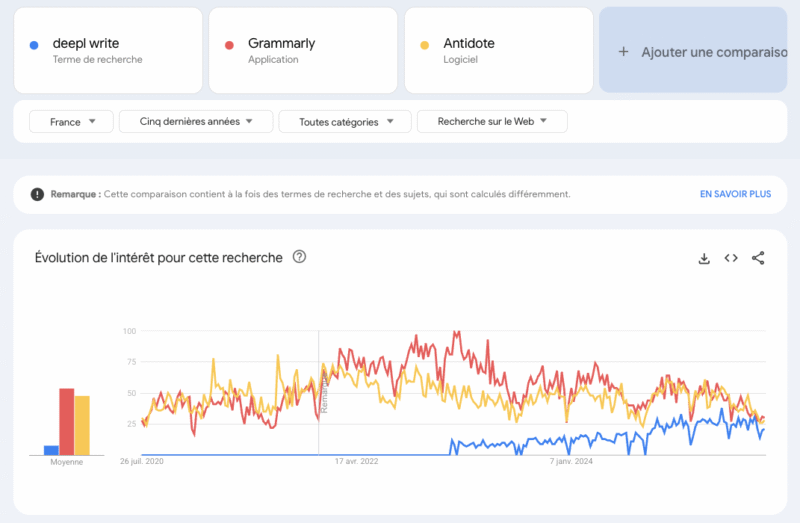Edit the Grammarly Application term card
800x523 pixels.
coord(303,50)
